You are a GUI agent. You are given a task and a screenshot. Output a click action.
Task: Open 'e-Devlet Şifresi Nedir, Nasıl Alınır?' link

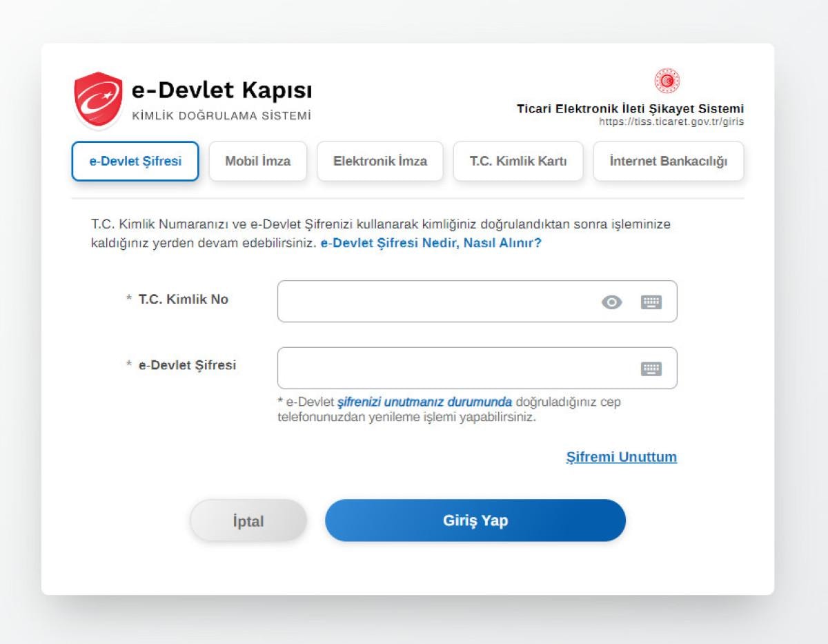click(x=431, y=244)
